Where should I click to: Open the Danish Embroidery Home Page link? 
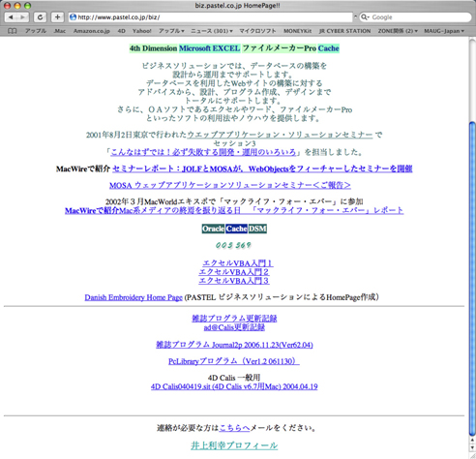click(134, 297)
